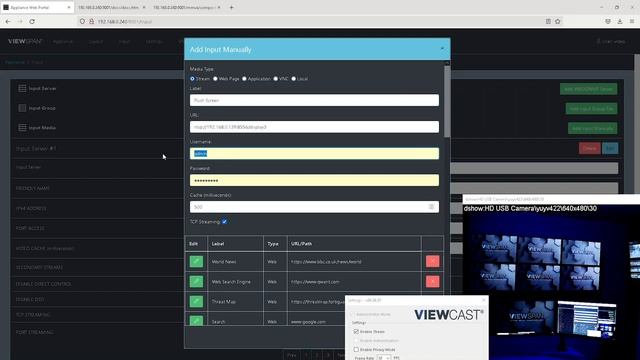Select the Local media type radio

293,79
